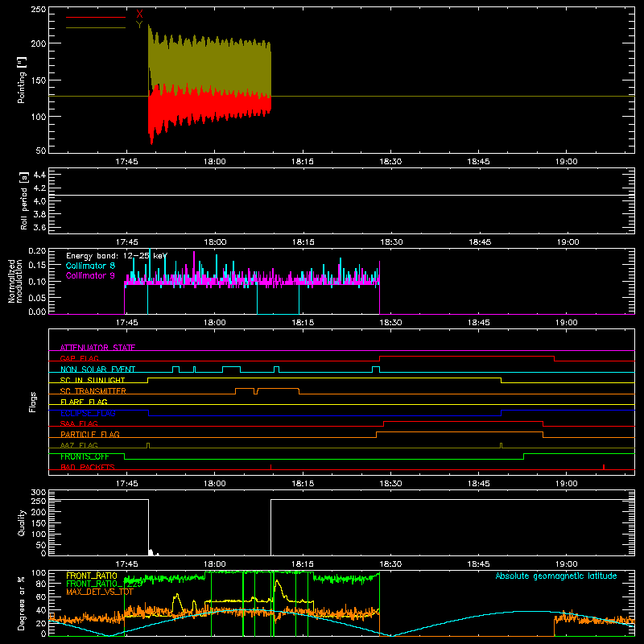Viewport: 644px width, 644px height.
Task: Select the olive 'Y' legend label
Action: coord(139,25)
